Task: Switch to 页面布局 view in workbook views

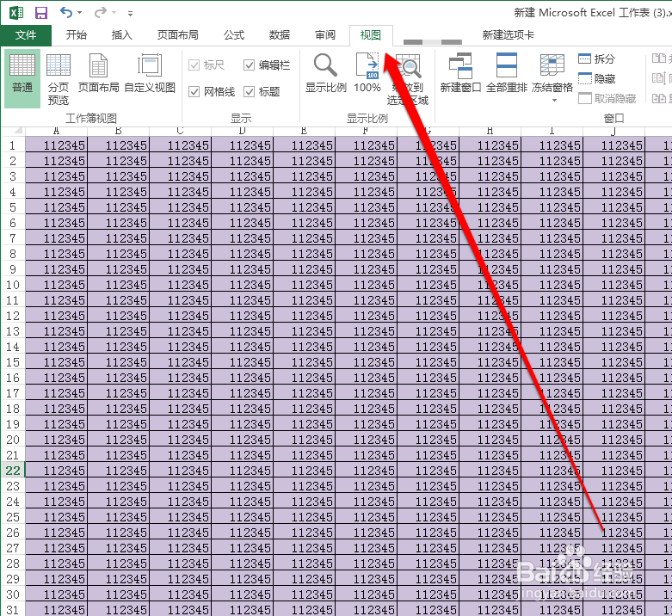Action: [99, 74]
